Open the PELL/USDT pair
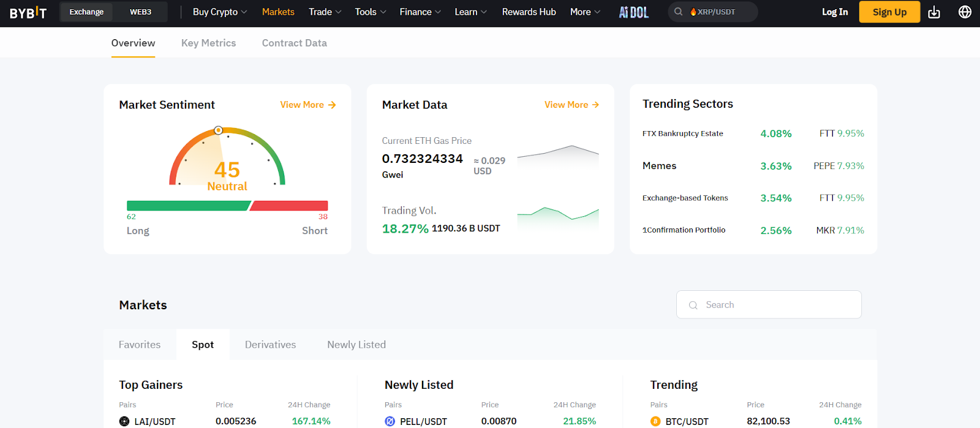The height and width of the screenshot is (428, 980). tap(423, 421)
